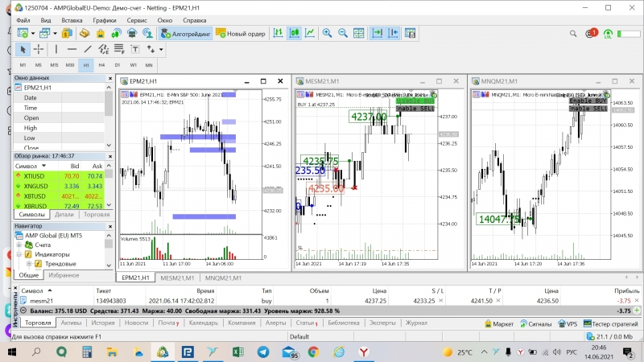The height and width of the screenshot is (362, 644).
Task: Open the Вставка menu
Action: (x=72, y=20)
